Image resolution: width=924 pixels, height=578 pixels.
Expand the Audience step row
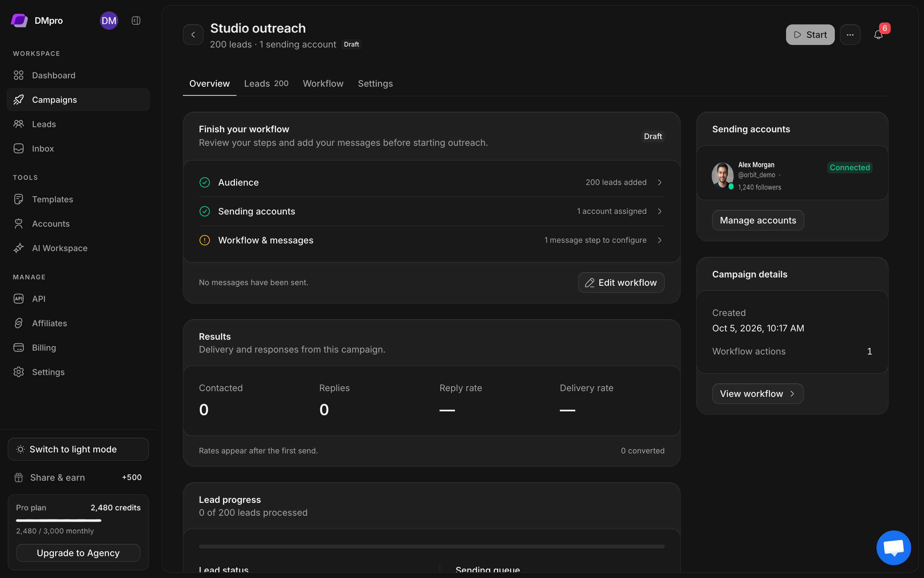[x=432, y=182]
